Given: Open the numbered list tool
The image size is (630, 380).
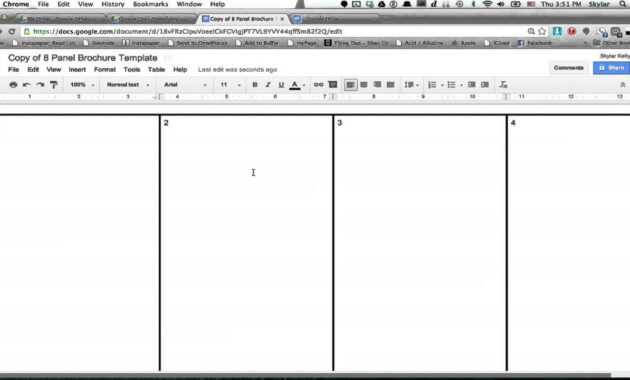Looking at the screenshot, I should pyautogui.click(x=432, y=85).
